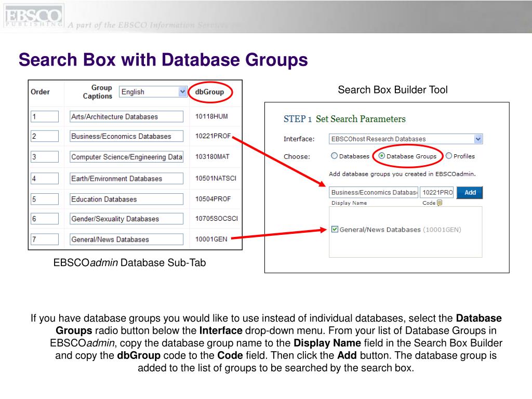Click the blue Add button

[470, 192]
